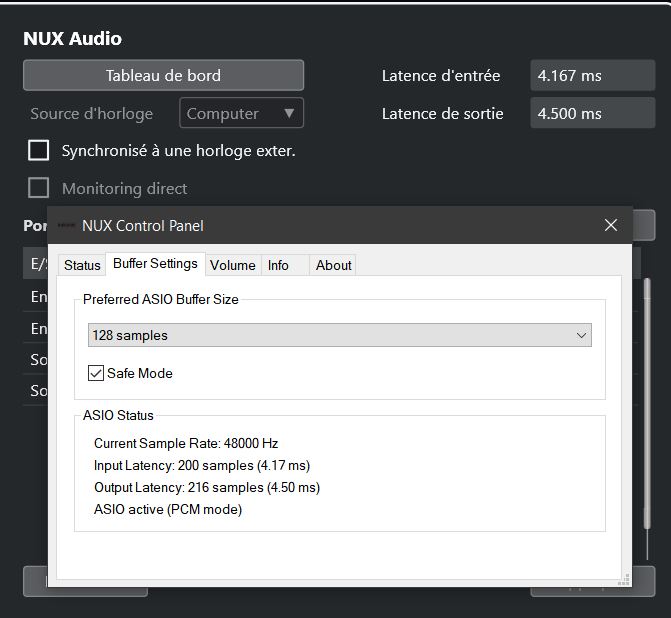Viewport: 671px width, 618px height.
Task: Switch to the Status tab
Action: coord(82,265)
